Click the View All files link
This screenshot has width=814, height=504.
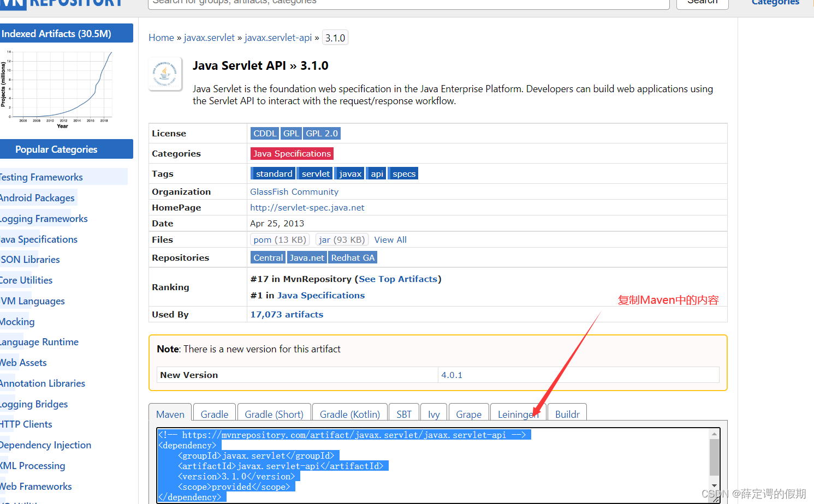point(390,240)
